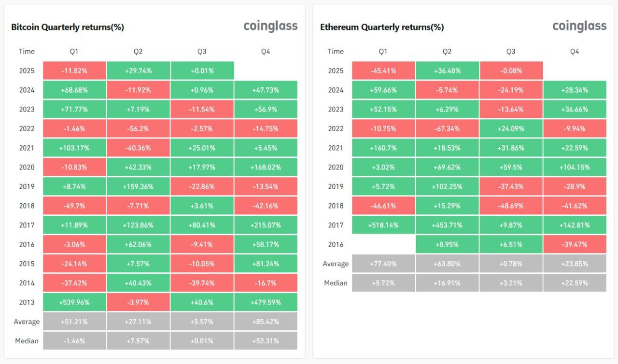Viewport: 618px width, 364px height.
Task: Click the red -67.34% Ethereum cell
Action: point(447,128)
